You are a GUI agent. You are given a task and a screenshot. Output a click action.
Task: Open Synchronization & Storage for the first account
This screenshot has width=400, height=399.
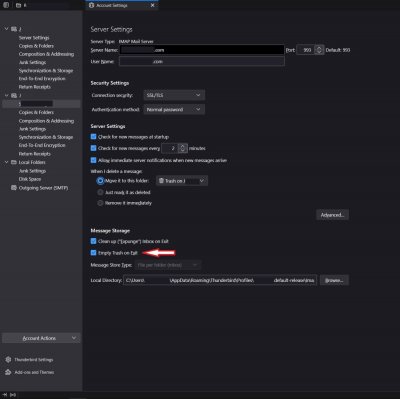[46, 71]
